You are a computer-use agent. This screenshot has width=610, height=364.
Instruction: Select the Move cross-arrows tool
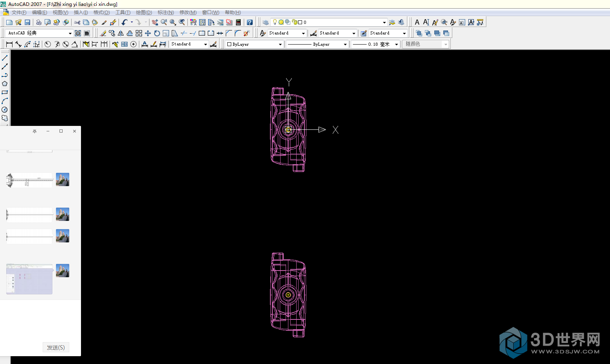pos(148,33)
